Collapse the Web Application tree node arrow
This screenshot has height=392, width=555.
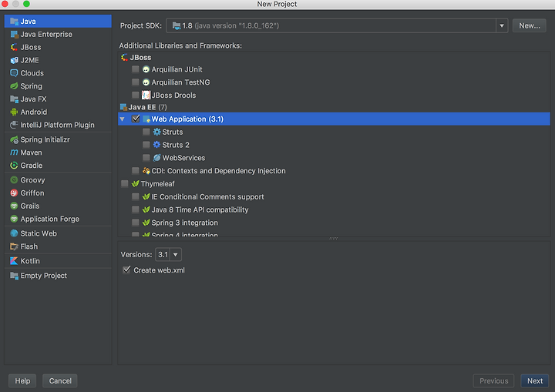click(123, 119)
